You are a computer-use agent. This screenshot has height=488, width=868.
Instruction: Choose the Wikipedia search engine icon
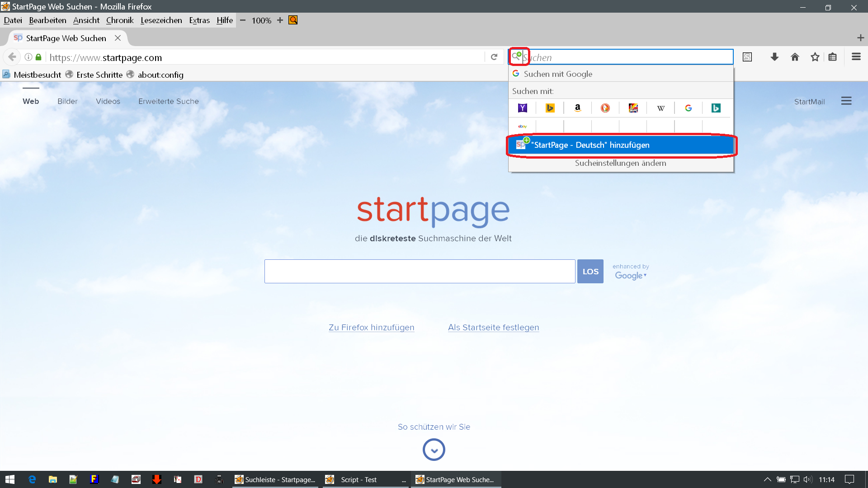coord(660,108)
